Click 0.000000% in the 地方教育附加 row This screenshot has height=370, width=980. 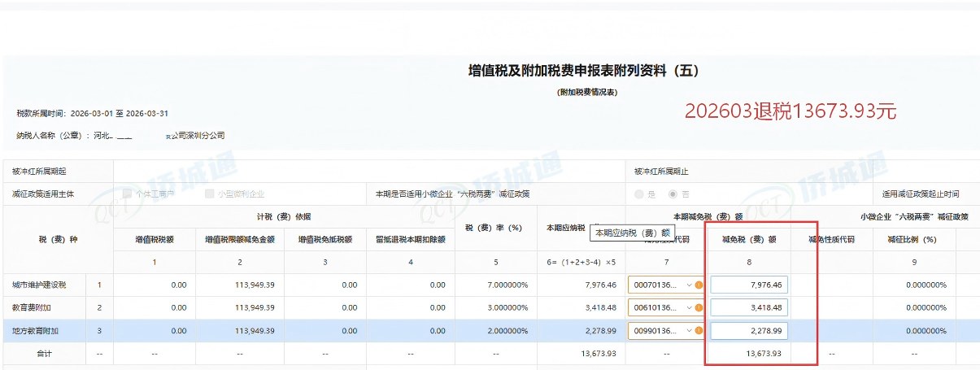pyautogui.click(x=926, y=331)
